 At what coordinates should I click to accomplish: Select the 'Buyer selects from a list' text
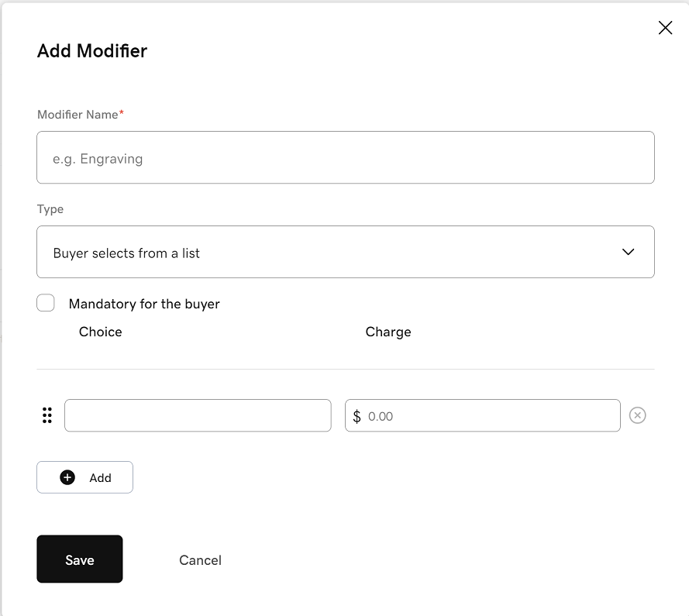coord(126,253)
